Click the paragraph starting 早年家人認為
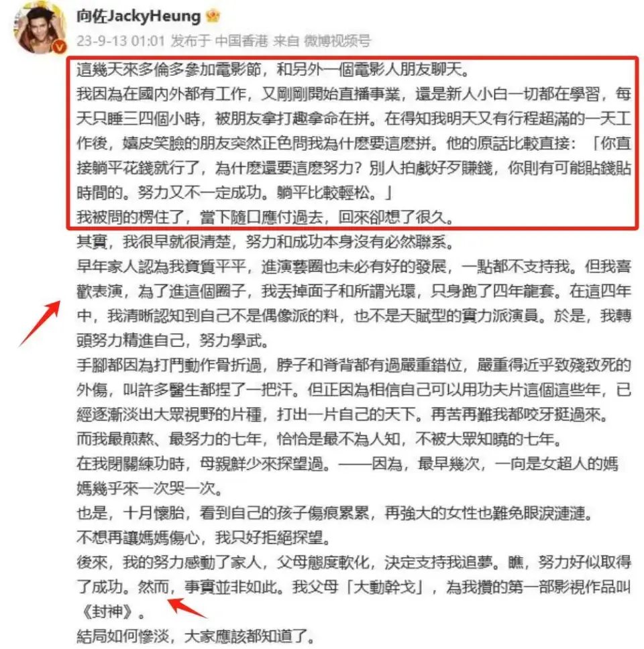This screenshot has width=644, height=649. [354, 304]
